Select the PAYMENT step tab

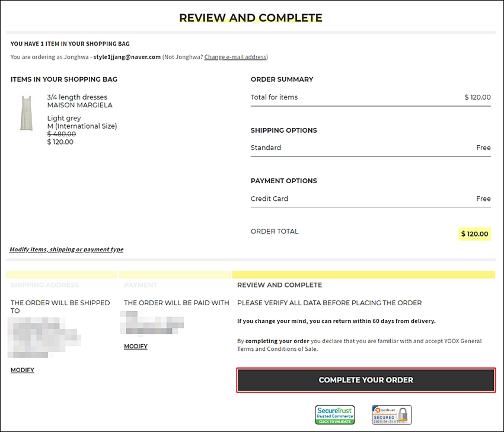[x=141, y=285]
